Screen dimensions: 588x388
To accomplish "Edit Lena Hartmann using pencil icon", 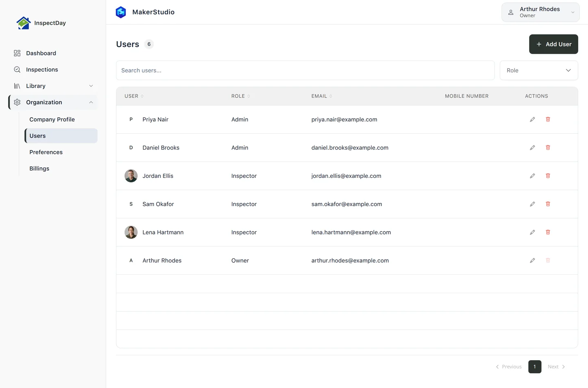I will [532, 232].
